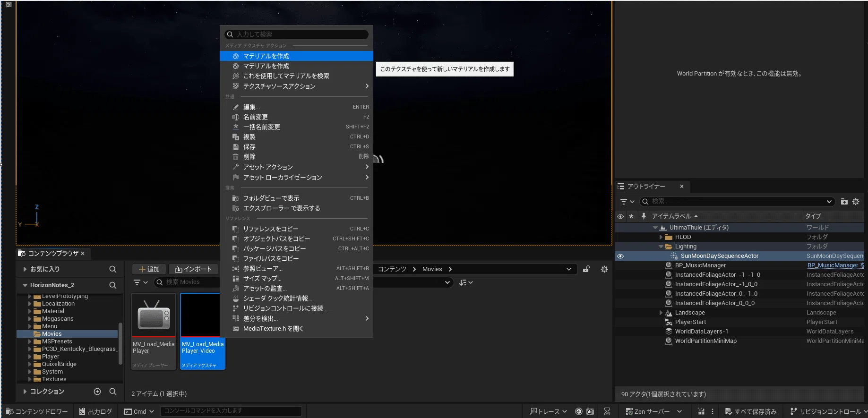
Task: Click MediaTexture.h を開く menu entry
Action: point(297,329)
